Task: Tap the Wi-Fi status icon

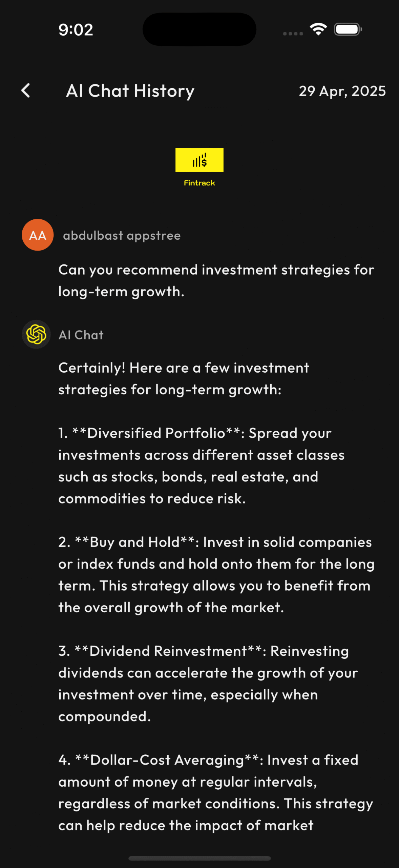Action: [318, 29]
